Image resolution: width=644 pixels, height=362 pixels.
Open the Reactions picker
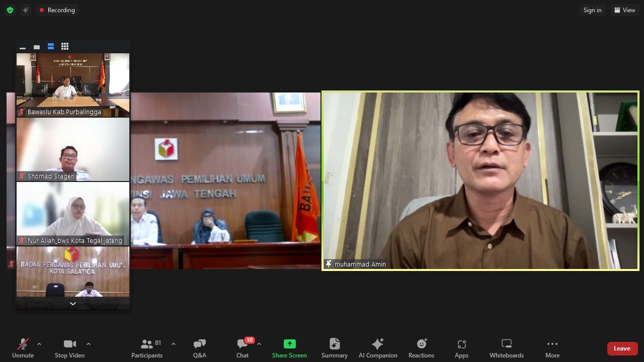tap(421, 348)
